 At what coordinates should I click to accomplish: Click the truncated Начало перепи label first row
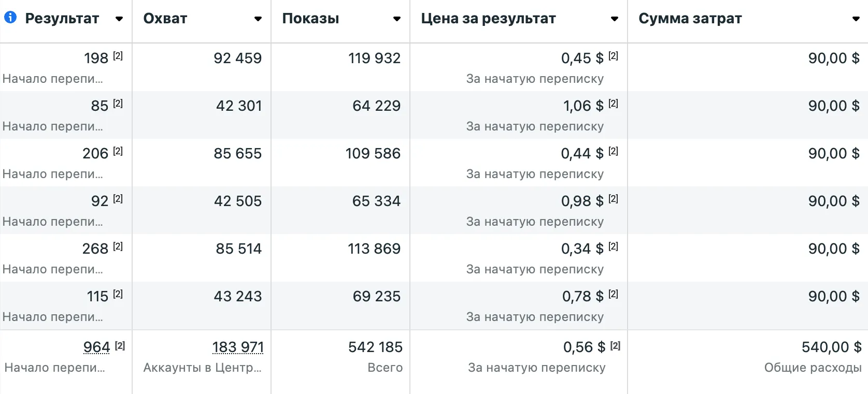(x=53, y=79)
